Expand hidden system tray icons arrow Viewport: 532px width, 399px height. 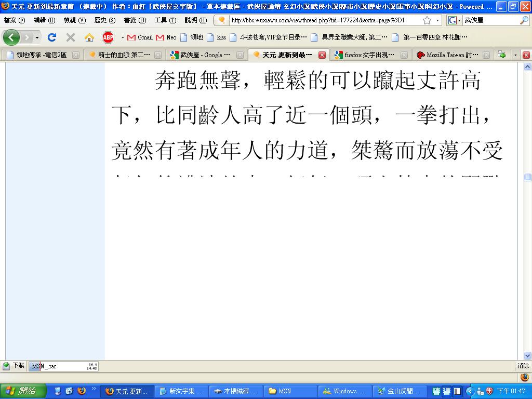(470, 392)
